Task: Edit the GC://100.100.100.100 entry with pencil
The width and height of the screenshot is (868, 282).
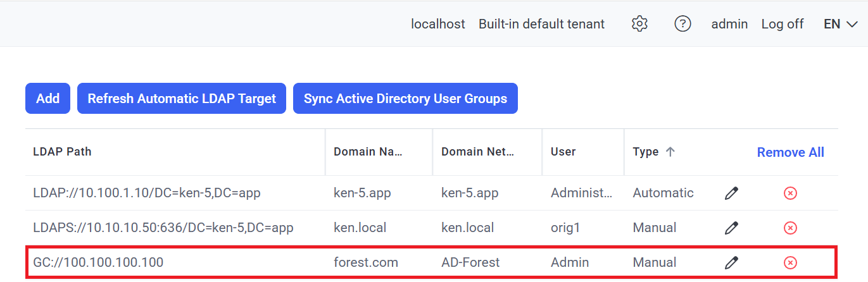Action: click(731, 262)
